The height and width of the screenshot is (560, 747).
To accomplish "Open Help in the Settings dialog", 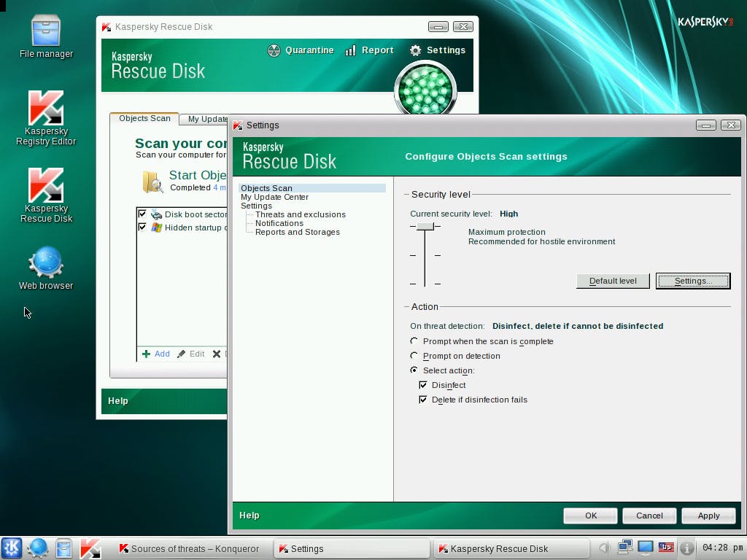I will coord(249,516).
